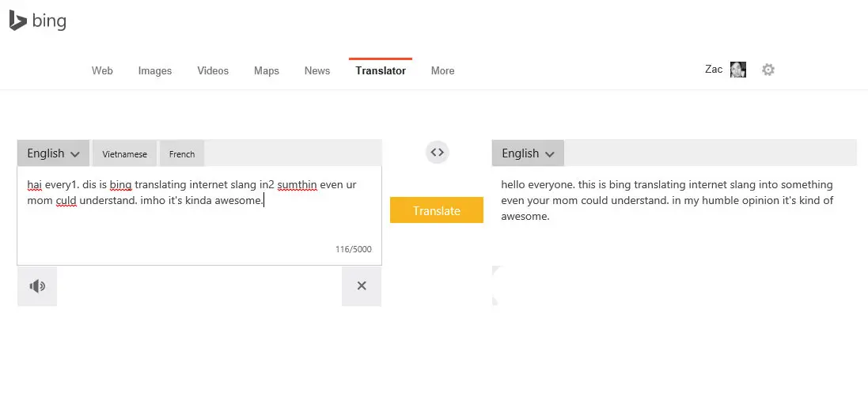Open Zac's profile picture
Viewport: 868px width, 397px height.
click(x=738, y=70)
